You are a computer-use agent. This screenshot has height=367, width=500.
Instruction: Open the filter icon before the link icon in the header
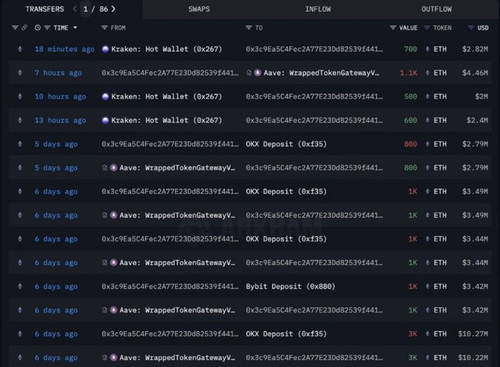click(x=15, y=28)
